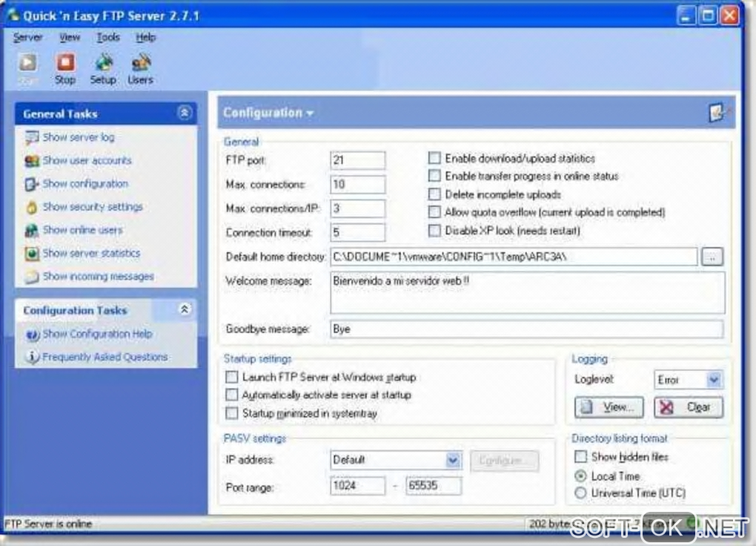This screenshot has width=756, height=546.
Task: Click the Show server log icon
Action: pos(32,137)
